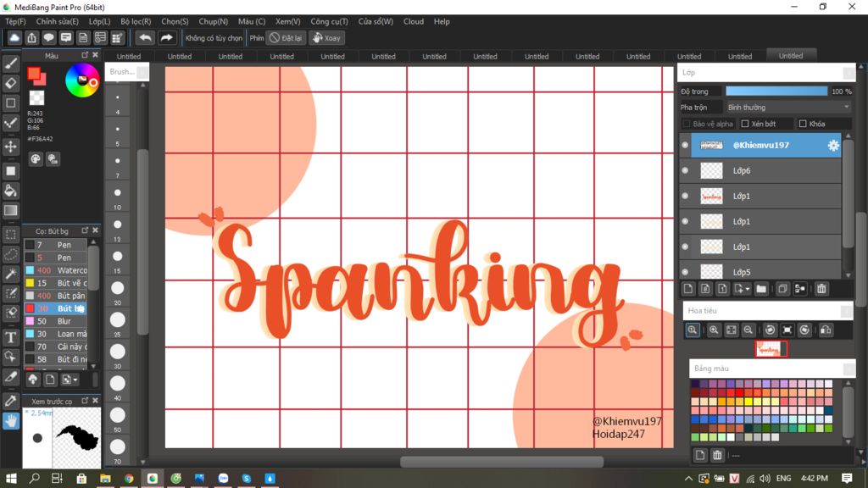Enable the Khóa lock checkbox
Viewport: 868px width, 488px height.
coord(803,124)
